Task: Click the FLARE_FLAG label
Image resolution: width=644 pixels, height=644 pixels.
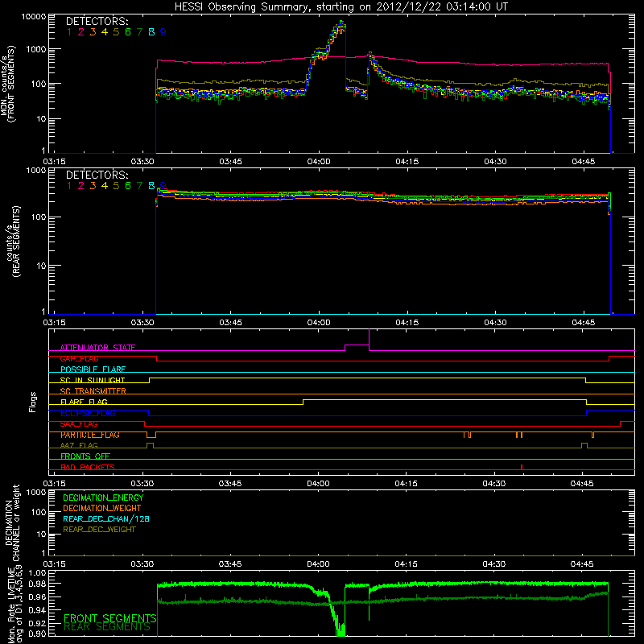Action: coord(84,402)
